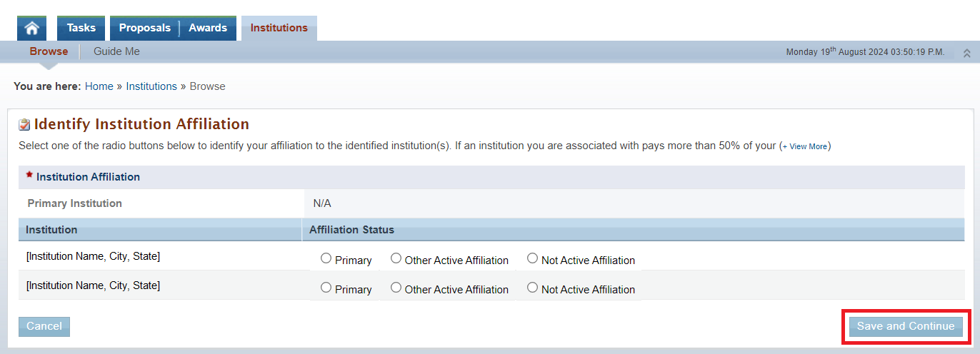Select the Institutions tab
This screenshot has width=980, height=354.
pos(279,28)
